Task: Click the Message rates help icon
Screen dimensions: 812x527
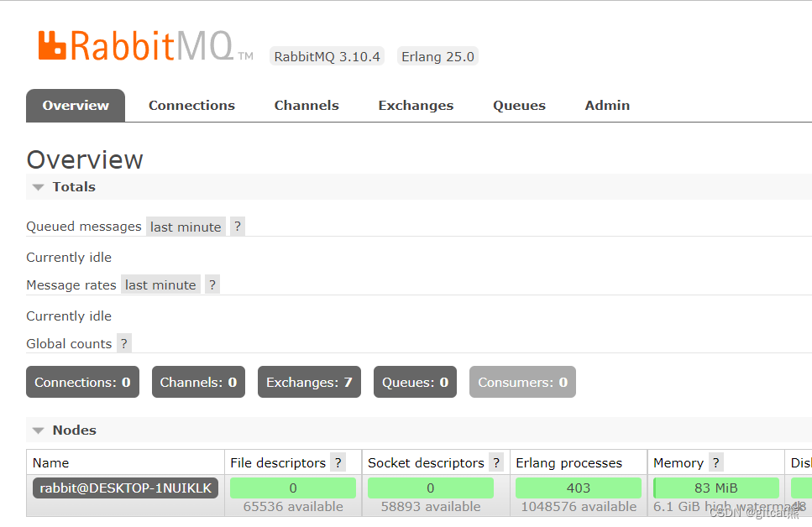Action: pos(212,284)
